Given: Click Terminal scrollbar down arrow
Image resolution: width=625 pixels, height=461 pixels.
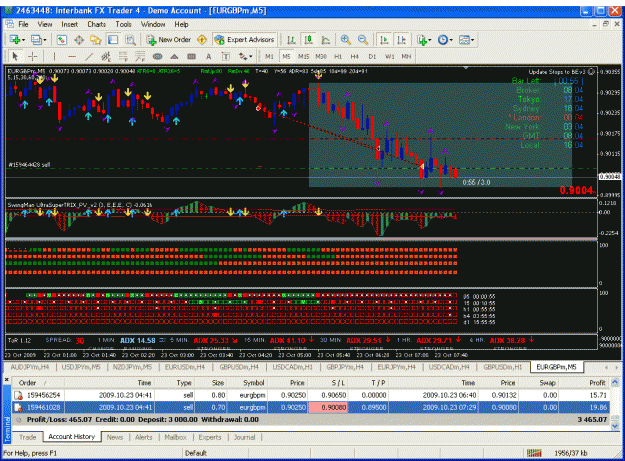Looking at the screenshot, I should click(x=615, y=427).
